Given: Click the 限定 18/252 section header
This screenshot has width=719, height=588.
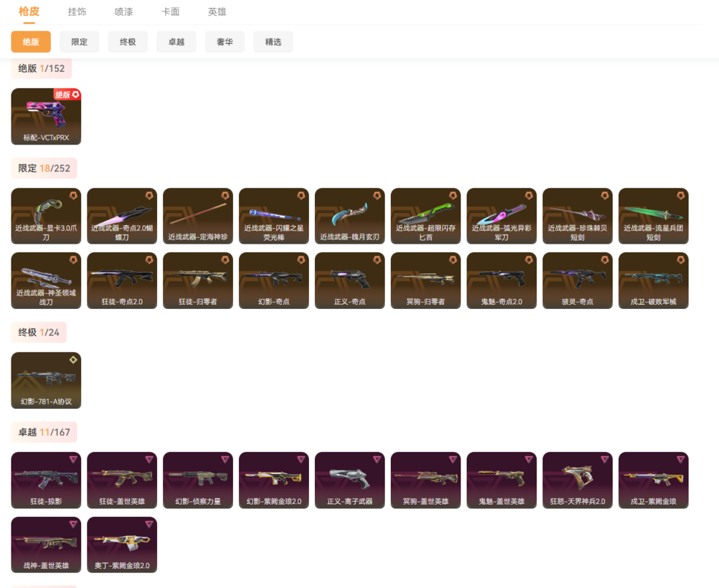Looking at the screenshot, I should pos(44,168).
